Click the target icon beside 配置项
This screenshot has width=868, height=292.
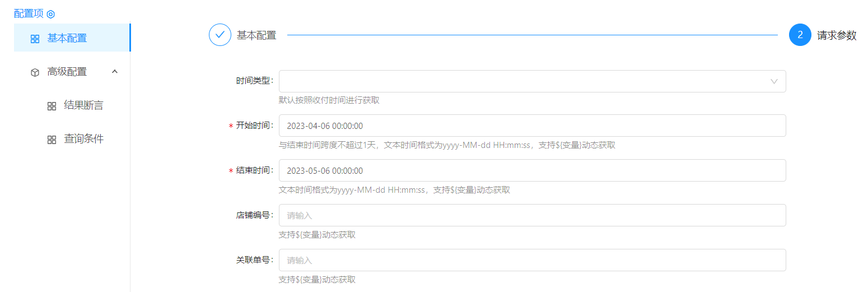51,14
